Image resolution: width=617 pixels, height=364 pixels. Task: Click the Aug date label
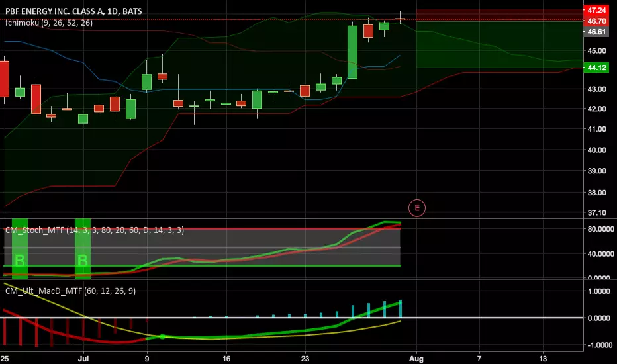416,359
